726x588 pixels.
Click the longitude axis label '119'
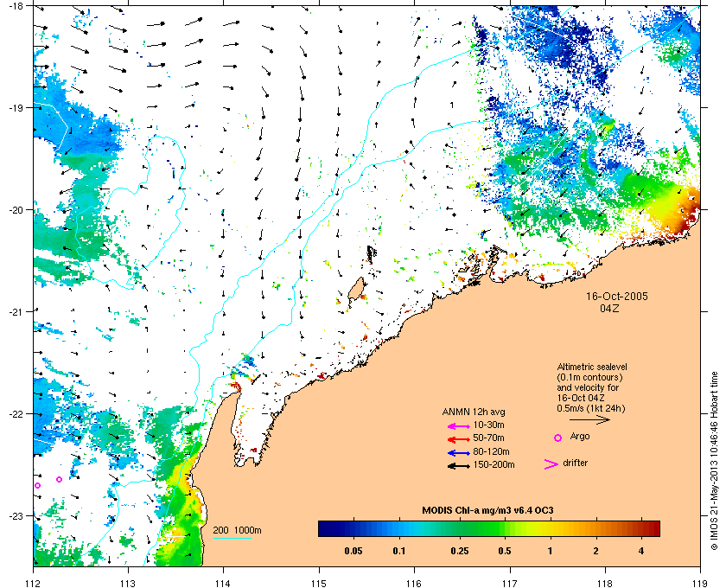coord(701,584)
